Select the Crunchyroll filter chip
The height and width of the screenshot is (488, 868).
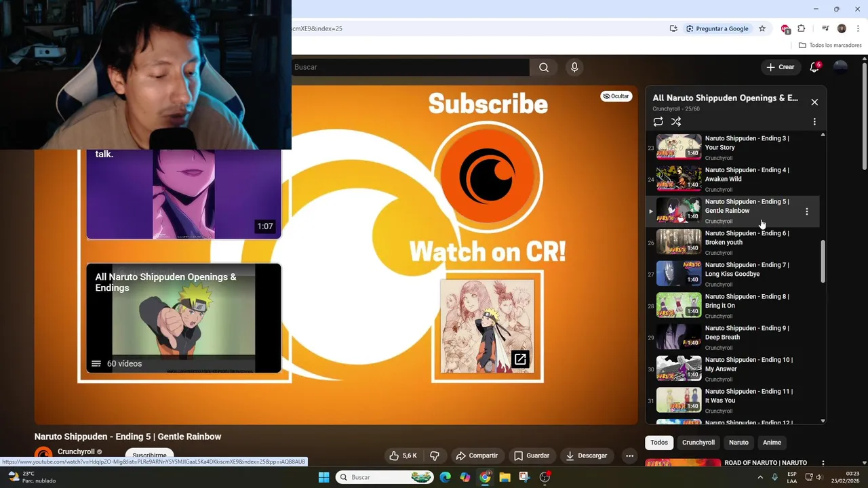coord(698,443)
